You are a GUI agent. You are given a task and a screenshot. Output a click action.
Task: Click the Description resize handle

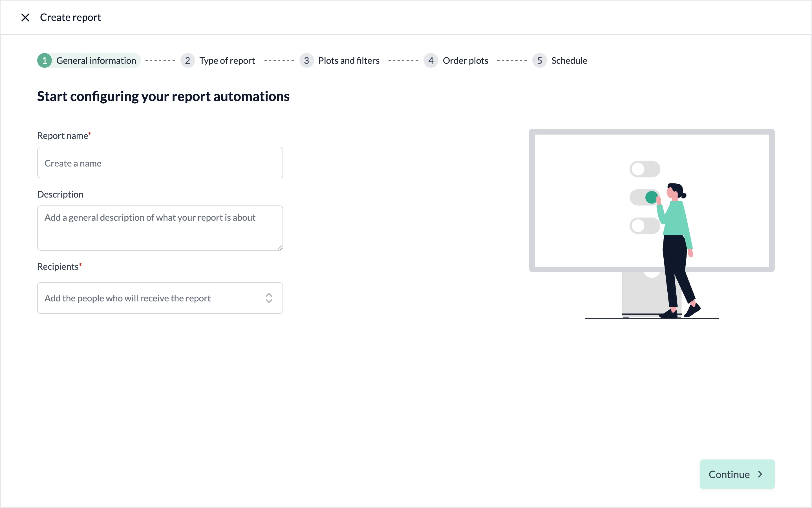coord(280,247)
